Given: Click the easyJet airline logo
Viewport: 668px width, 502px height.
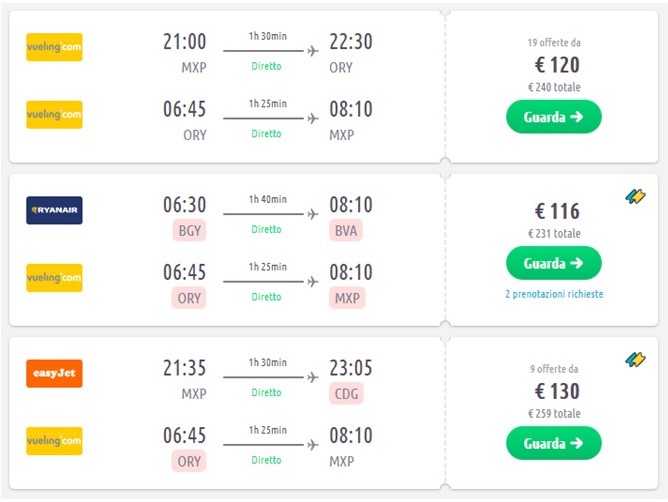Looking at the screenshot, I should [54, 373].
